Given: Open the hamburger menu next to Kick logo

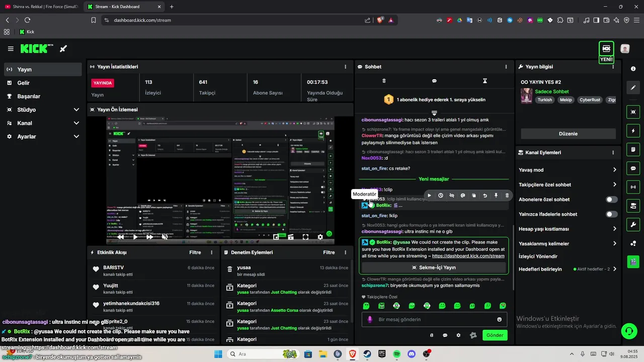Looking at the screenshot, I should (11, 49).
